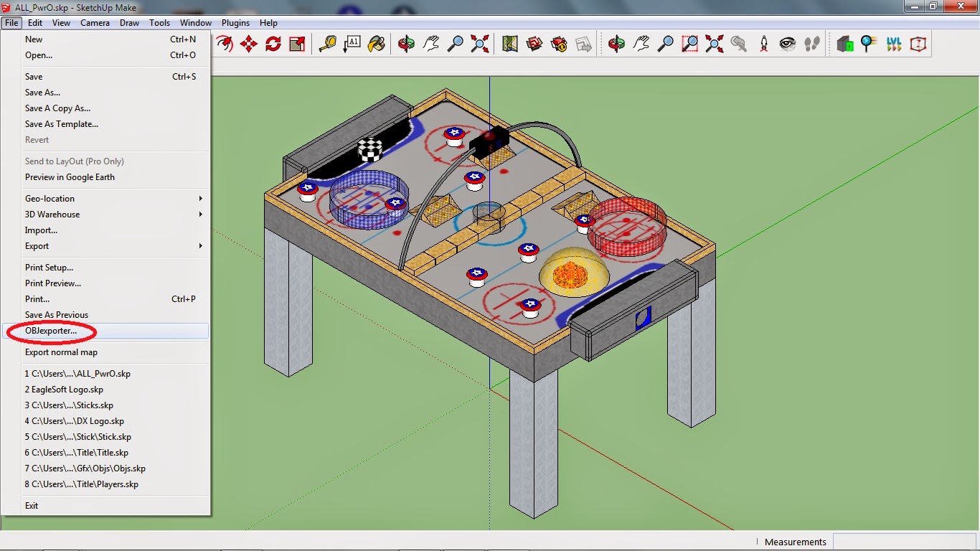Image resolution: width=980 pixels, height=551 pixels.
Task: Choose Save As... menu entry
Action: [105, 93]
